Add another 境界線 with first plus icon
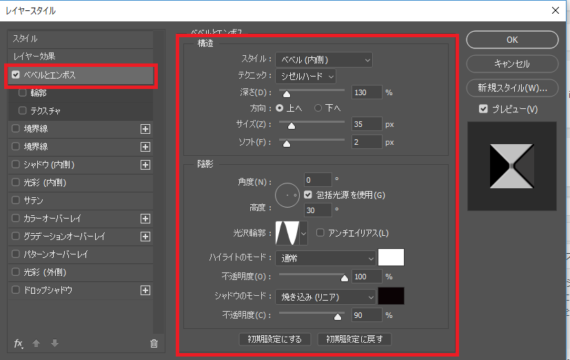Screen dimensions: 570x360 145,129
